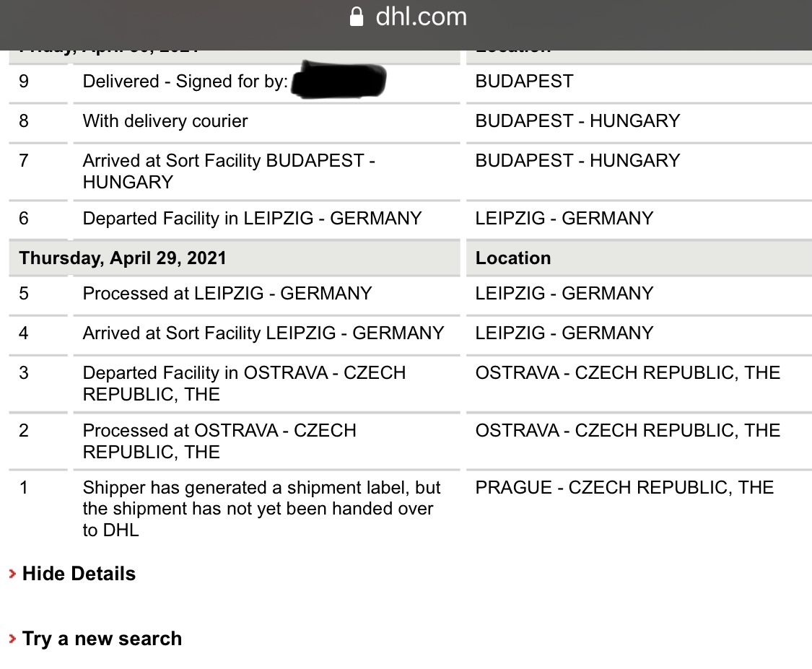Select the Processed at OSTRAVA status
The image size is (812, 669).
click(x=219, y=441)
